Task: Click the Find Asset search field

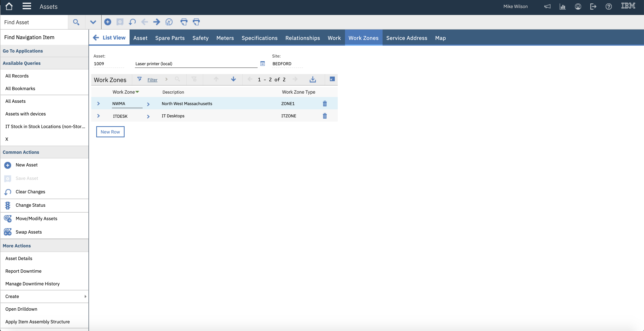Action: (x=34, y=22)
